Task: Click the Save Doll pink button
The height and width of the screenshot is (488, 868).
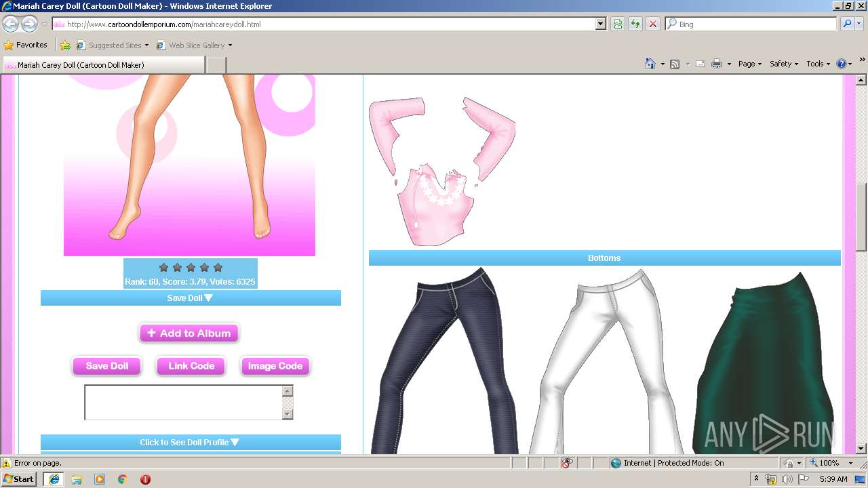Action: click(x=107, y=366)
